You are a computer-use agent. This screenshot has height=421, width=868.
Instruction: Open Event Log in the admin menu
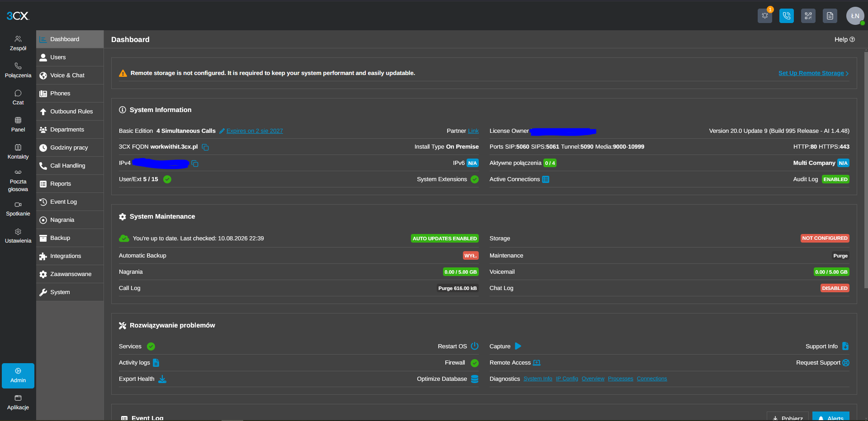[70, 202]
